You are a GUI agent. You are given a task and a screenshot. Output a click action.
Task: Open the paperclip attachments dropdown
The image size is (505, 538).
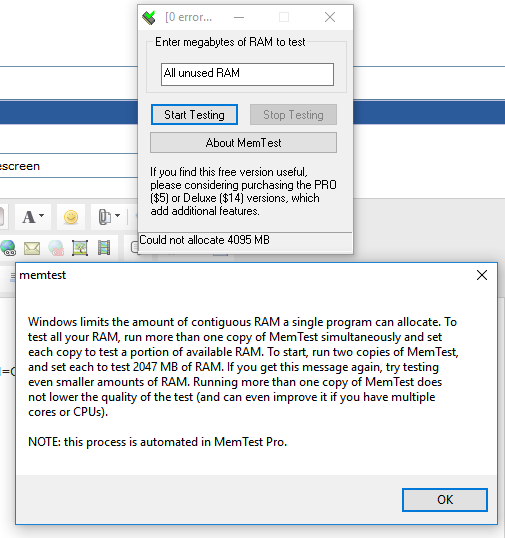click(x=109, y=217)
